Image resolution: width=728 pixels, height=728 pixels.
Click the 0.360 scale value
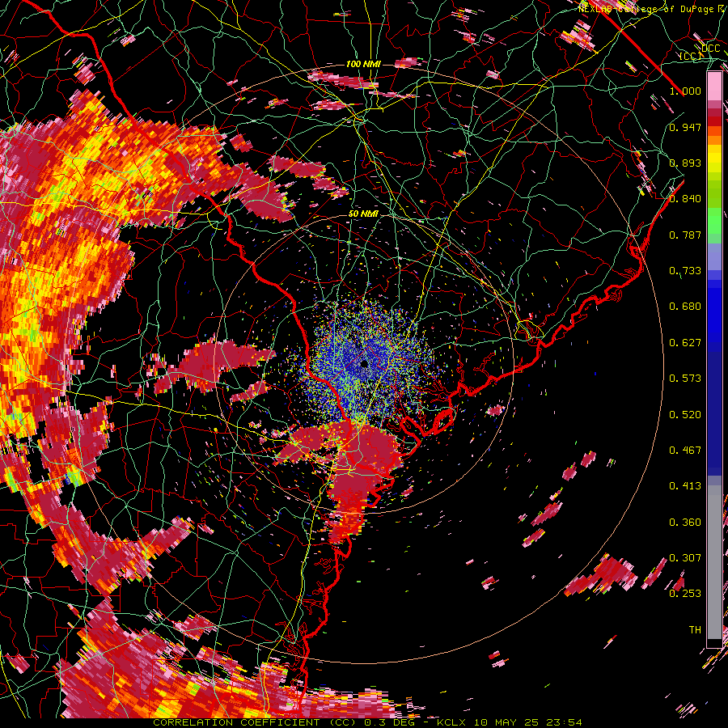point(685,522)
